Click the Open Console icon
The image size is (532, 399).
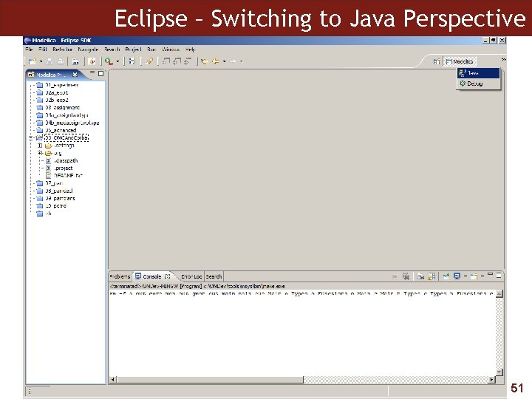click(474, 276)
